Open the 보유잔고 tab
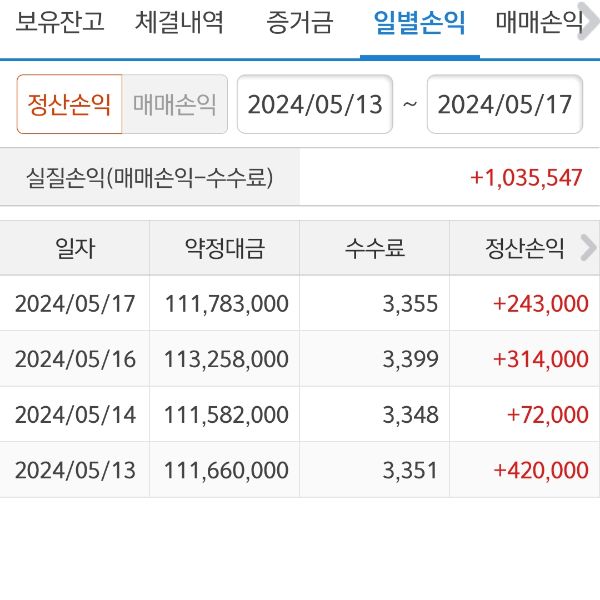The height and width of the screenshot is (600, 600). tap(59, 22)
